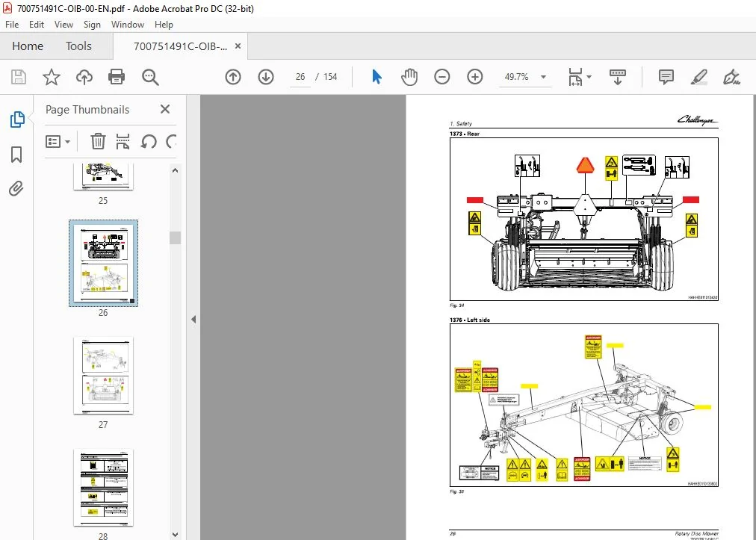The height and width of the screenshot is (540, 756).
Task: Go to the previous page arrow
Action: tap(233, 77)
